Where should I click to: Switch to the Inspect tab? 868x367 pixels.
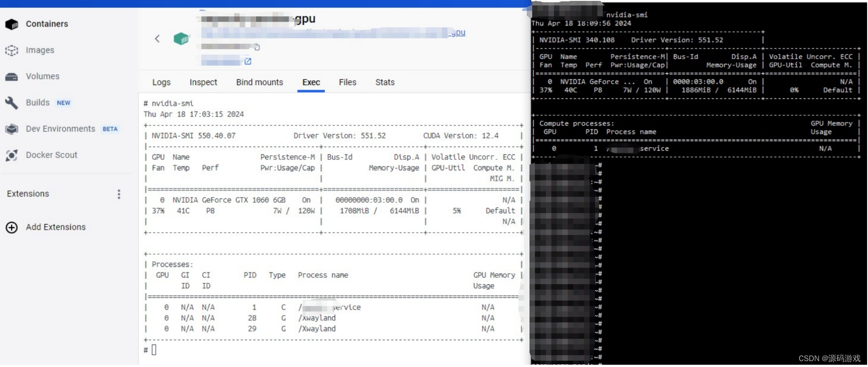click(203, 82)
